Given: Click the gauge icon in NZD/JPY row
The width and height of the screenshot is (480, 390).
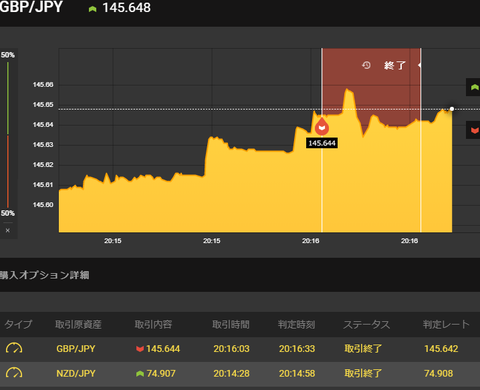Looking at the screenshot, I should click(14, 373).
